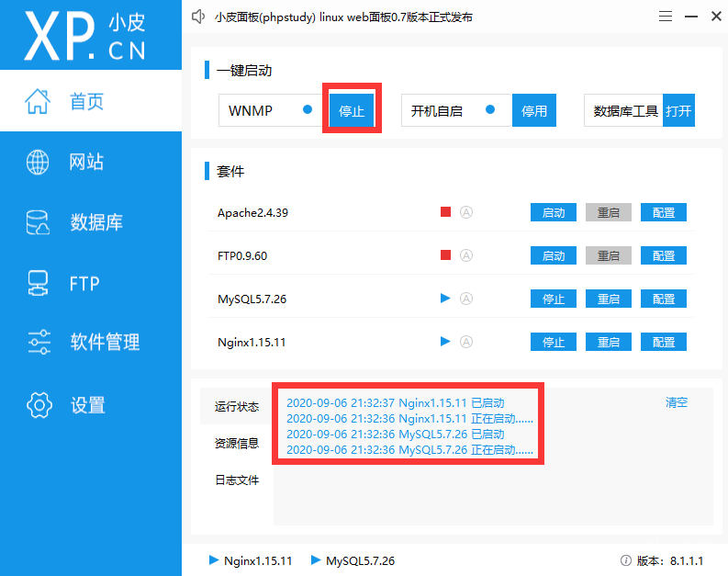Click the 开机自启 blue status dot
The width and height of the screenshot is (728, 576).
(x=490, y=109)
